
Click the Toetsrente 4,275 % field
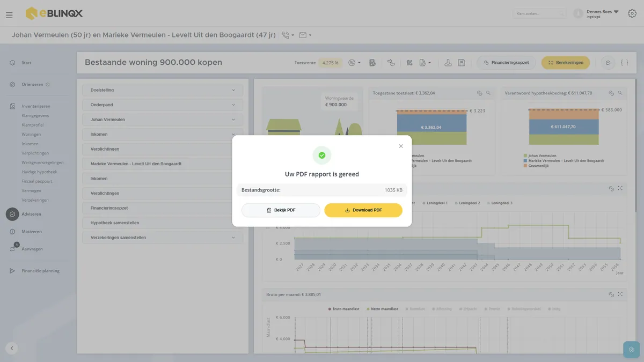331,63
